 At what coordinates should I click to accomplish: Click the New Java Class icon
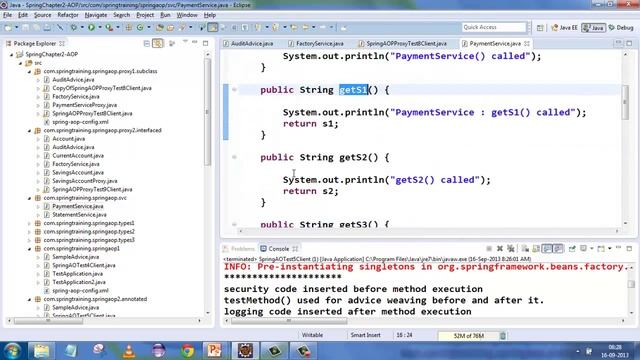(x=140, y=27)
